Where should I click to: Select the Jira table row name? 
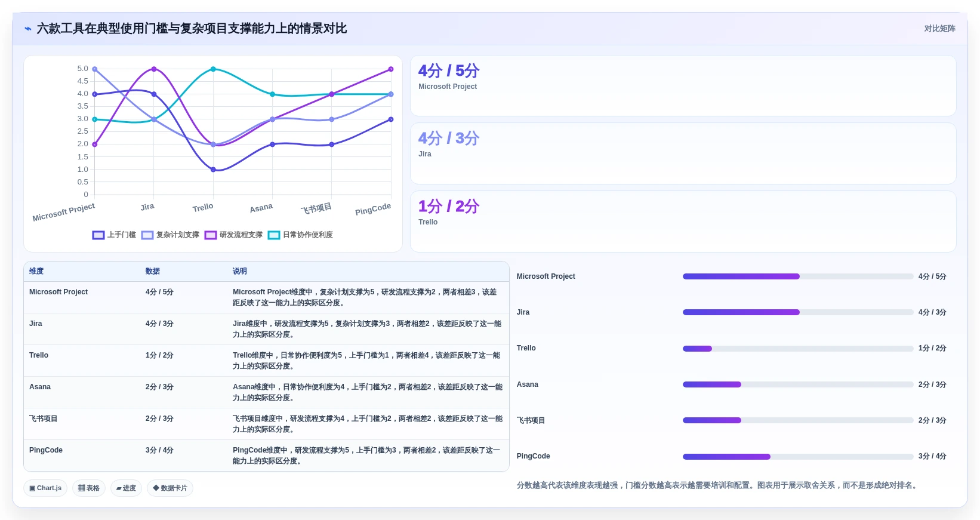click(x=36, y=324)
